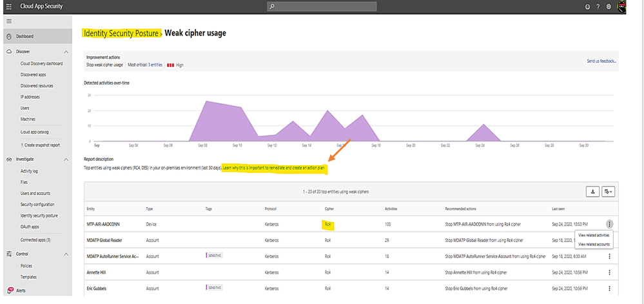Open Connected apps (3)

click(35, 240)
